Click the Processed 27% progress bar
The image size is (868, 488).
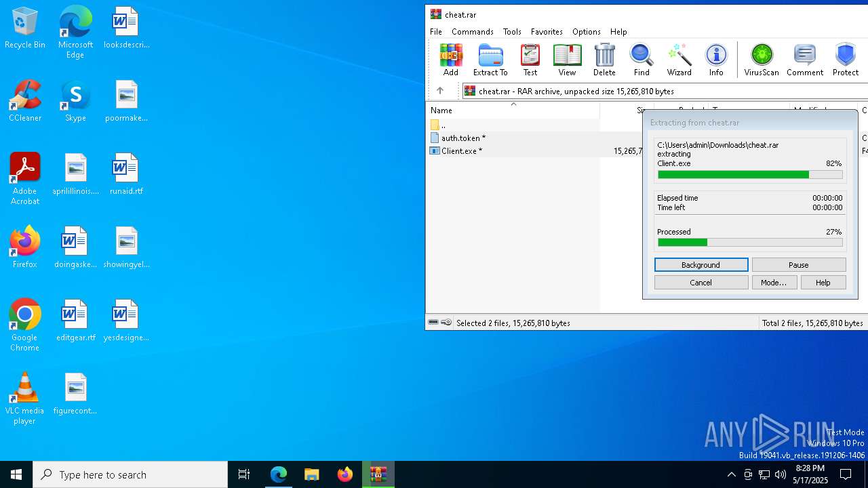(x=750, y=243)
